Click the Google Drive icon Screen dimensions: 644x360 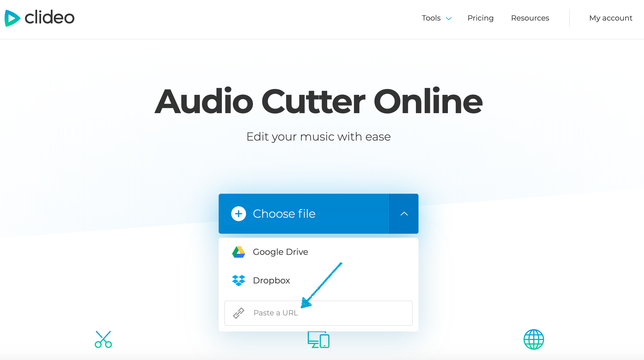coord(238,251)
